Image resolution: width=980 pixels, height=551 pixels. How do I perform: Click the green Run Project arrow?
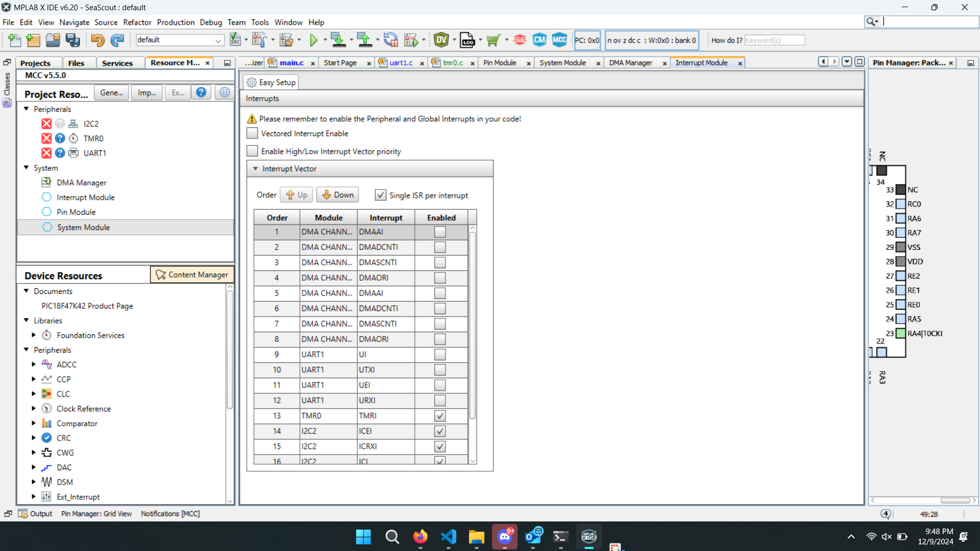(x=314, y=40)
